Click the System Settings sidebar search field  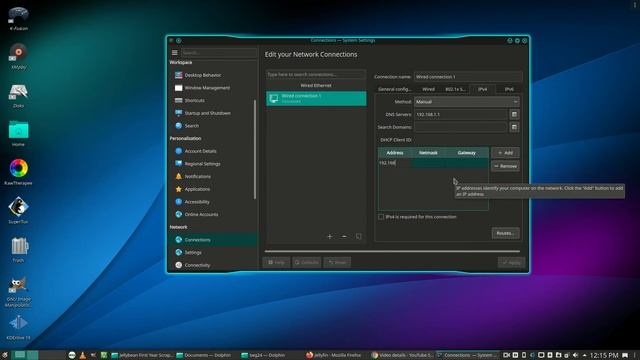pos(219,53)
